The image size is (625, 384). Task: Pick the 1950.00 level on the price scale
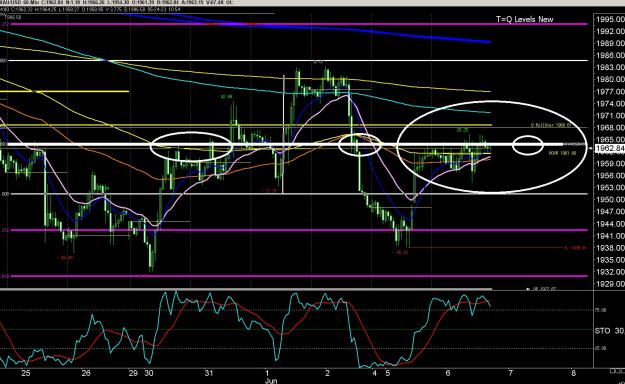tap(610, 199)
